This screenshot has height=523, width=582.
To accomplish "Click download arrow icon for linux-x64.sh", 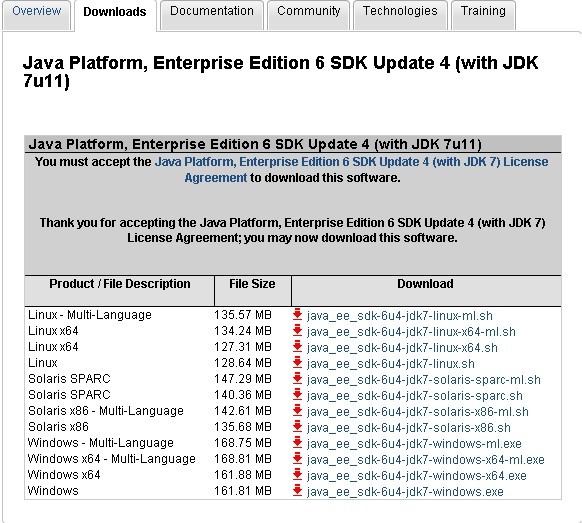I will (x=297, y=346).
